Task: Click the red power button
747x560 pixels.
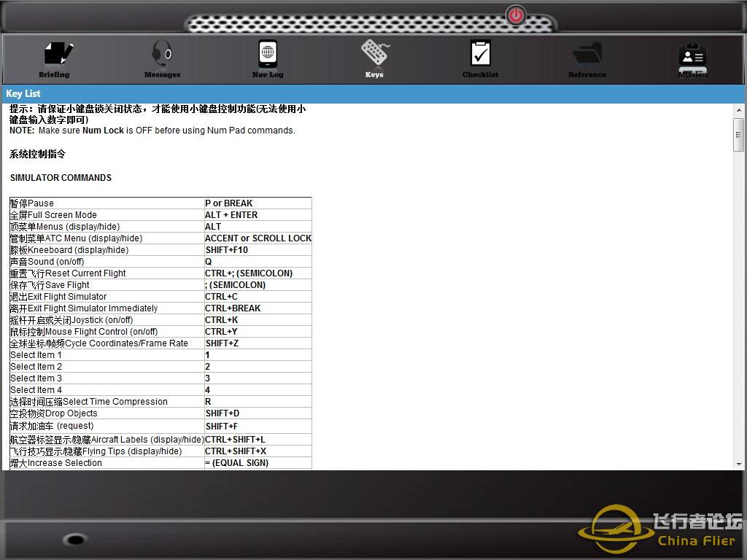Action: click(x=516, y=16)
